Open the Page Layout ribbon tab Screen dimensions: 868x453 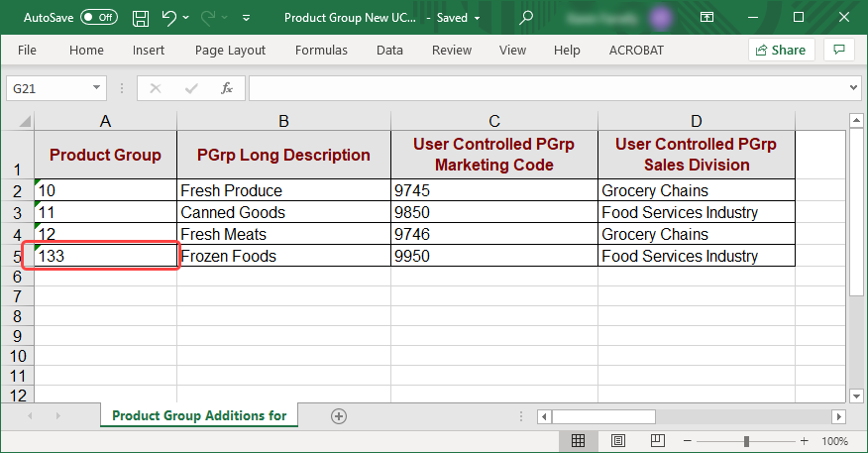[x=230, y=50]
